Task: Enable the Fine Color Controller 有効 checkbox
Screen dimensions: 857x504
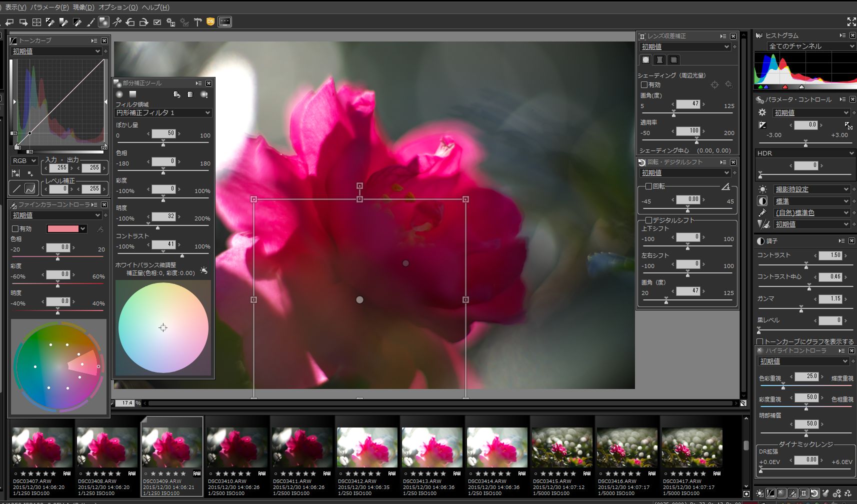Action: click(x=15, y=228)
